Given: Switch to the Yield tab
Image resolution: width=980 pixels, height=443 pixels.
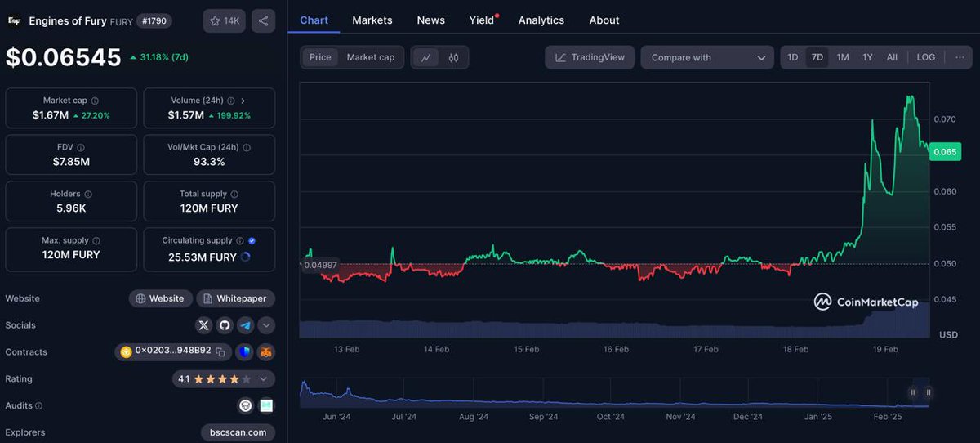Looking at the screenshot, I should (482, 20).
